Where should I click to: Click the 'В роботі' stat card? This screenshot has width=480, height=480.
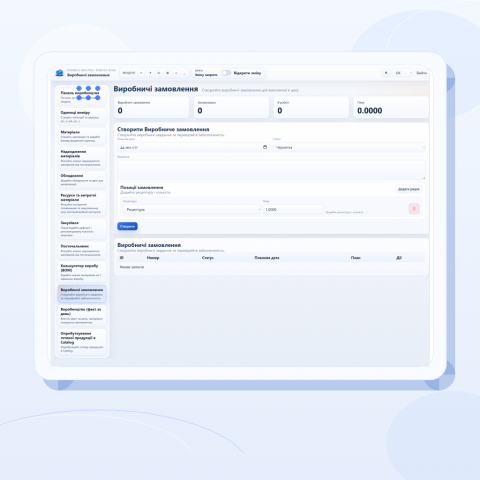tap(311, 107)
